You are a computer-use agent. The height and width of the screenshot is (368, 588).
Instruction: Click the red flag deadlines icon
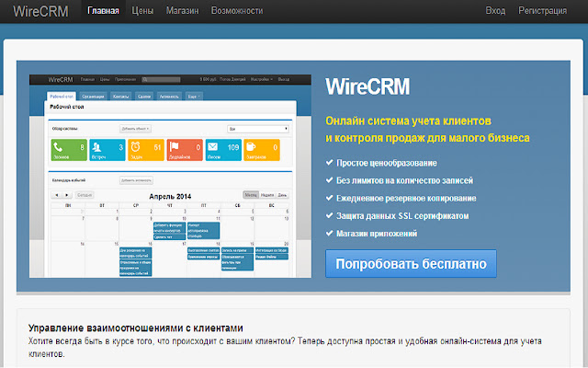tap(175, 146)
